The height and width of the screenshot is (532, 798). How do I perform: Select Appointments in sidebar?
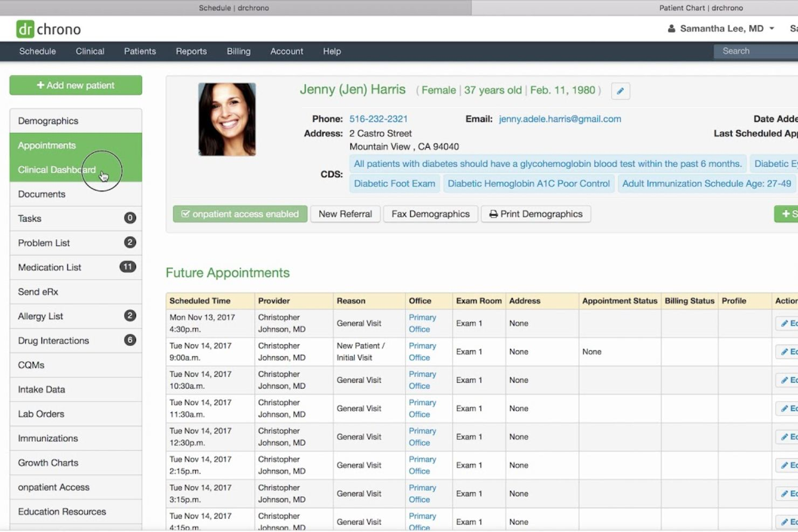coord(75,146)
